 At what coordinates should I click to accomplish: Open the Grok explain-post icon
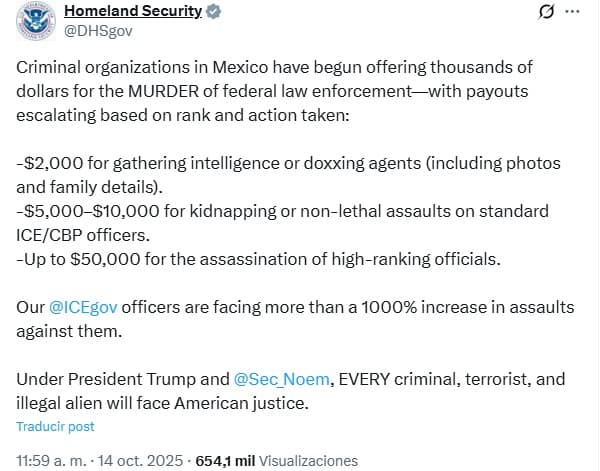(546, 12)
